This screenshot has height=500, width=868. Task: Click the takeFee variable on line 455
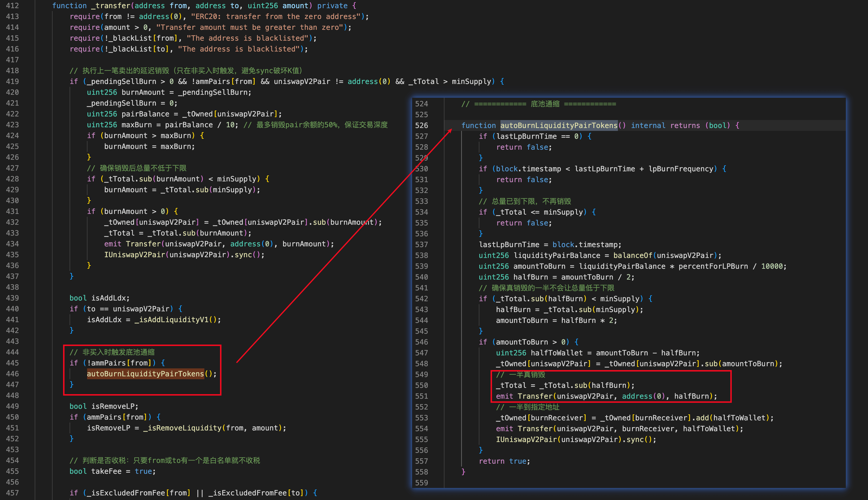(x=106, y=471)
